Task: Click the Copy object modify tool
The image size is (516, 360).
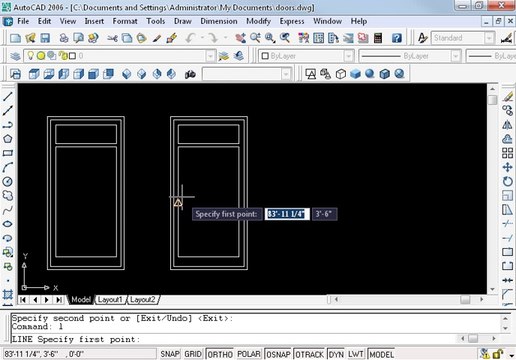Action: (507, 111)
